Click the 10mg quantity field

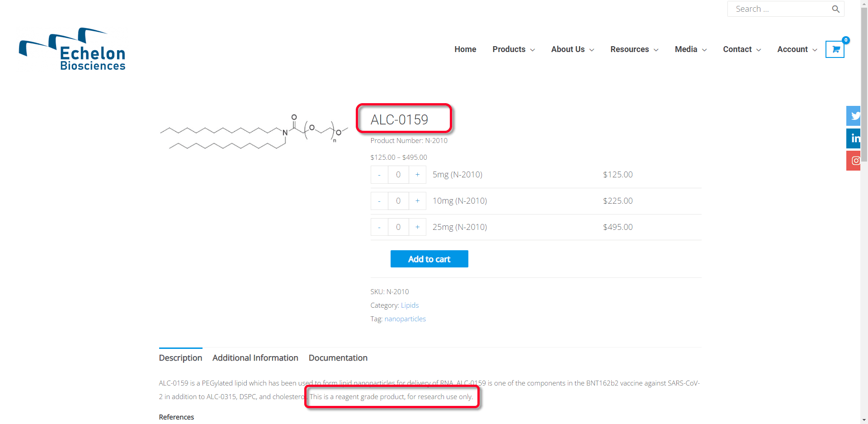(x=398, y=201)
